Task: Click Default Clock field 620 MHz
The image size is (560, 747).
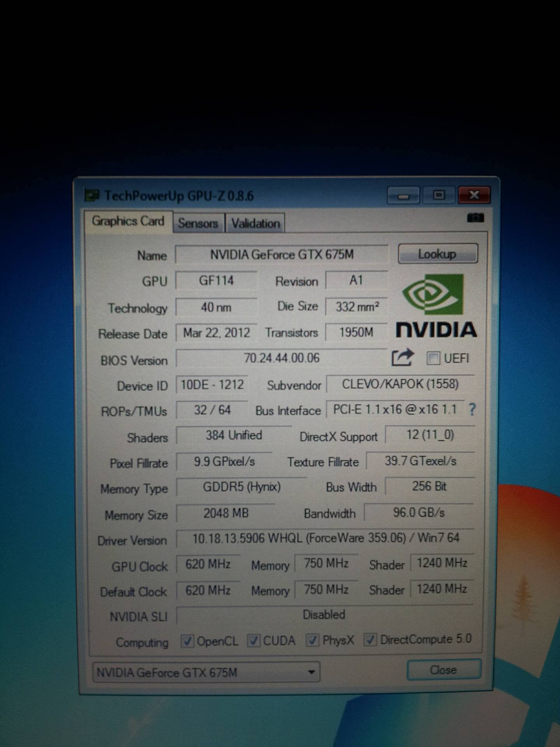Action: click(x=208, y=590)
